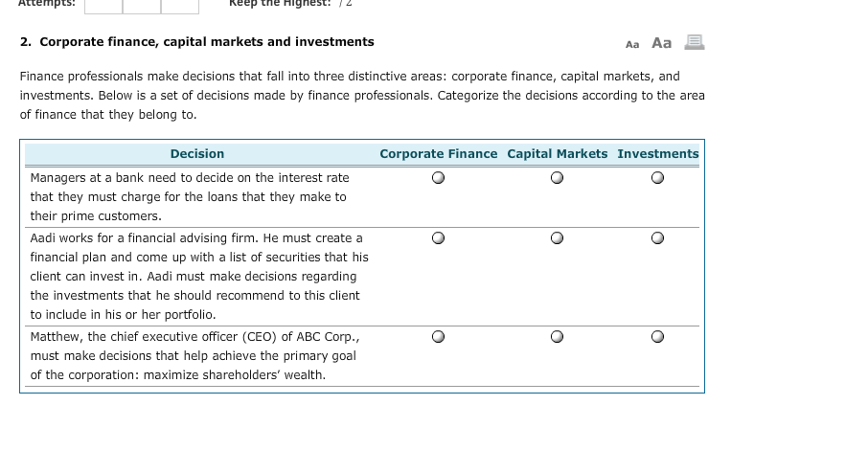Select Investments for Aadi's advising decision
This screenshot has width=868, height=450.
(657, 238)
